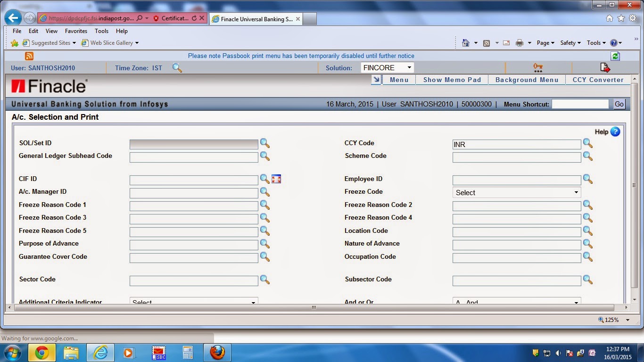Viewport: 644px width, 362px height.
Task: Open lookup for Freeze Reason Code 3
Action: pyautogui.click(x=265, y=218)
